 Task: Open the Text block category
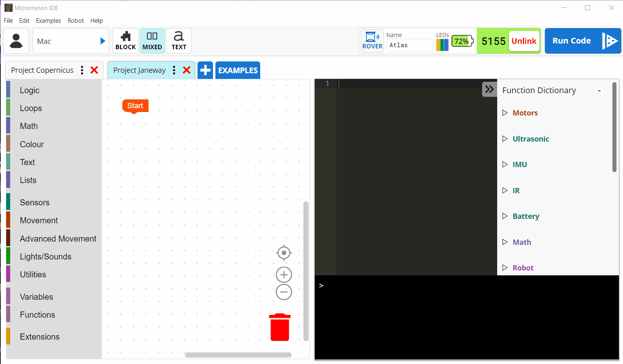point(54,162)
